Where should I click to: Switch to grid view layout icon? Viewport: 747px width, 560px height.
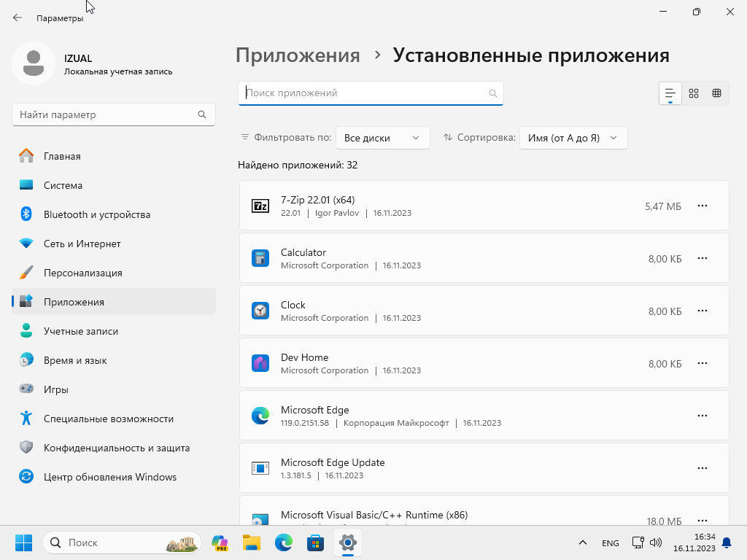pyautogui.click(x=694, y=93)
